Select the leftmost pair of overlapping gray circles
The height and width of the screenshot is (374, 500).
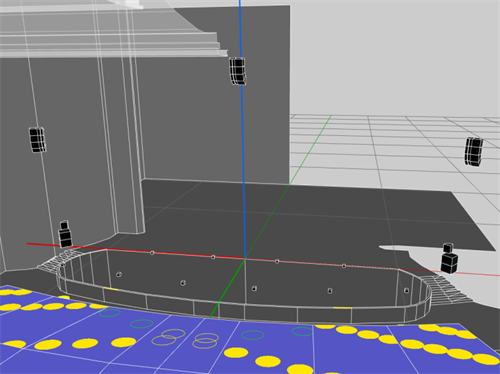[x=168, y=337]
